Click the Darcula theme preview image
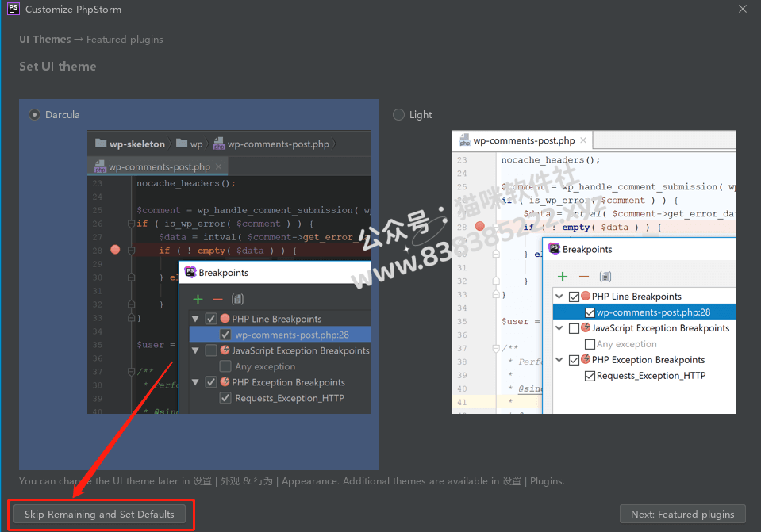 229,272
